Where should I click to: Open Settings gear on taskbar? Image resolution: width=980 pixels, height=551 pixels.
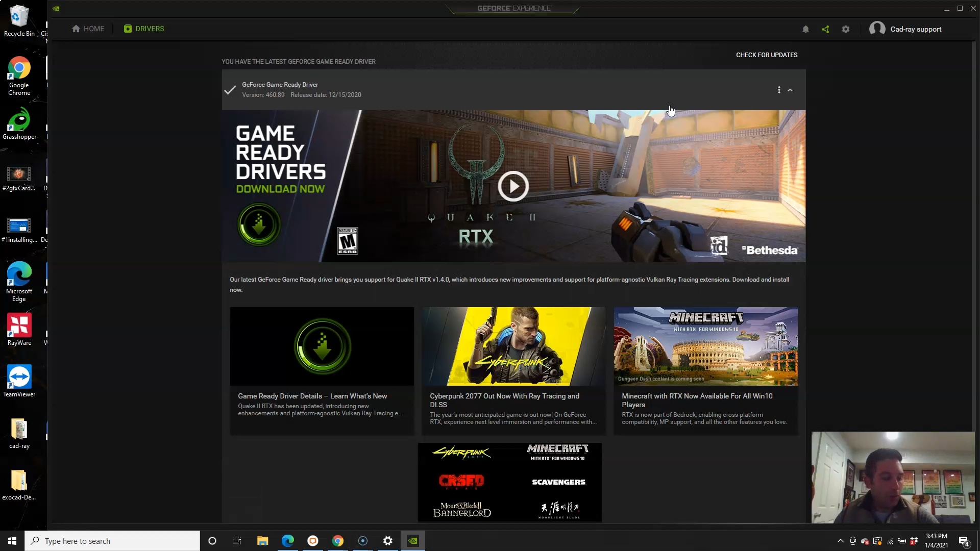point(388,541)
